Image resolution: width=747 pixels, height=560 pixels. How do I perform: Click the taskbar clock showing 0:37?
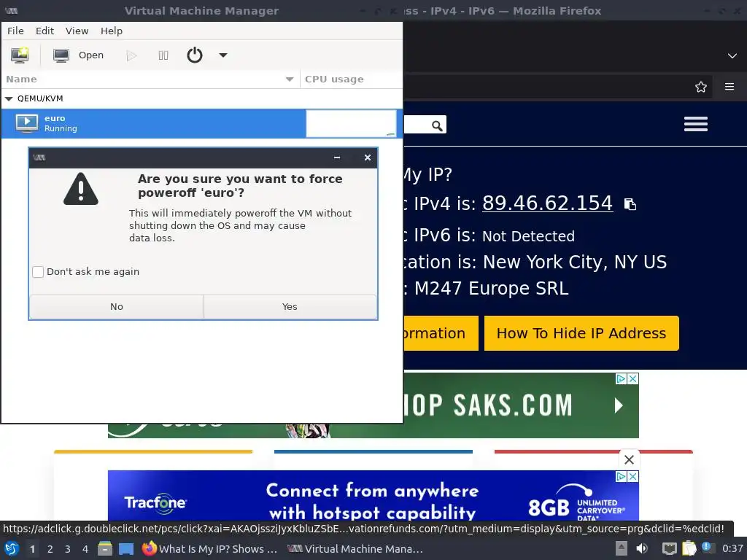732,548
